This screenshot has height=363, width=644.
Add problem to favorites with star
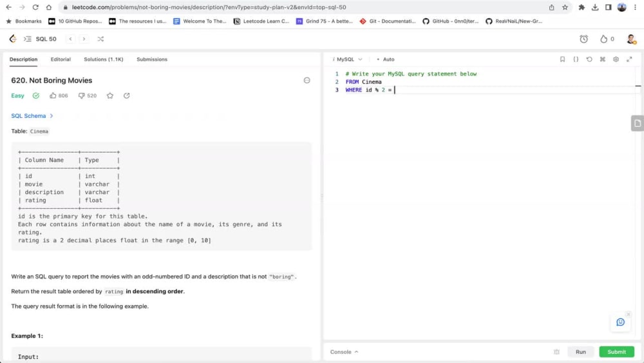(110, 95)
